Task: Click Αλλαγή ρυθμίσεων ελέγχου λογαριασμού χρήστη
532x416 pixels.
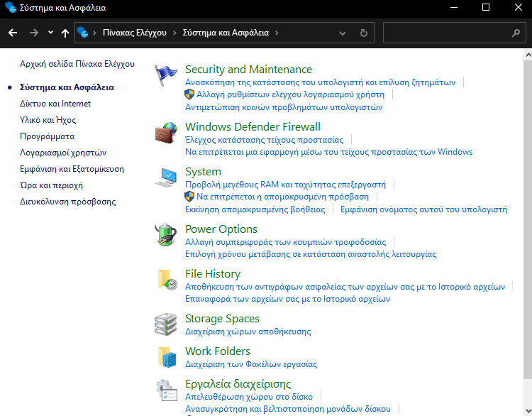Action: tap(290, 94)
